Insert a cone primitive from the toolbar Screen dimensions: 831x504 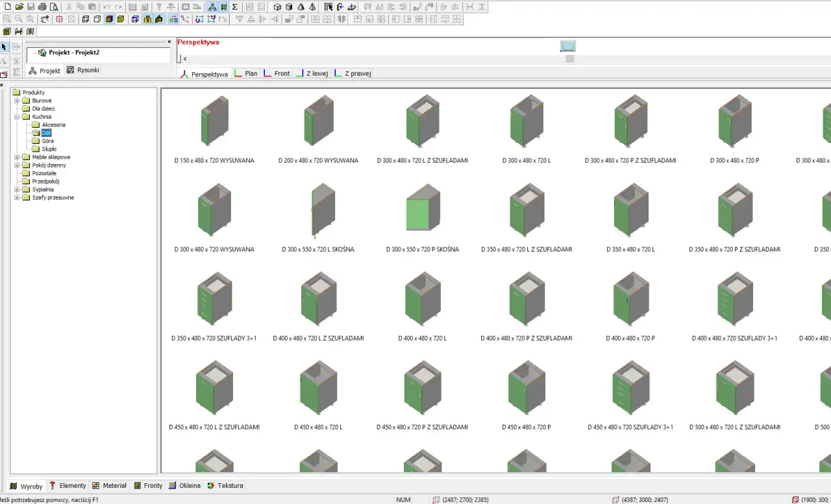(x=301, y=6)
